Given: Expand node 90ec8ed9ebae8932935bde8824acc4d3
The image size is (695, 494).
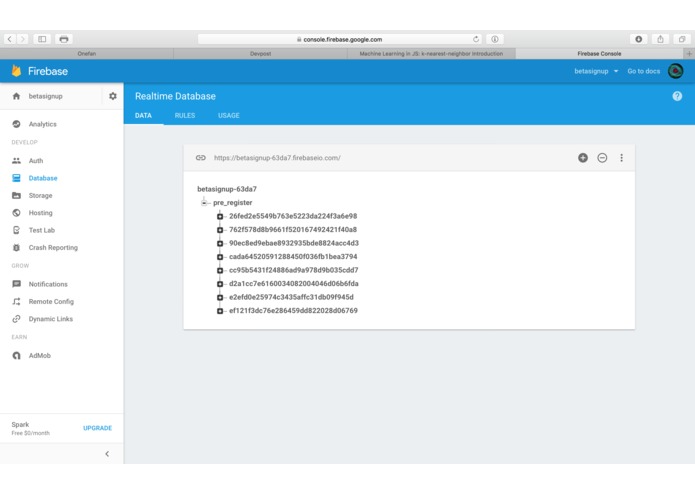Looking at the screenshot, I should click(x=220, y=243).
